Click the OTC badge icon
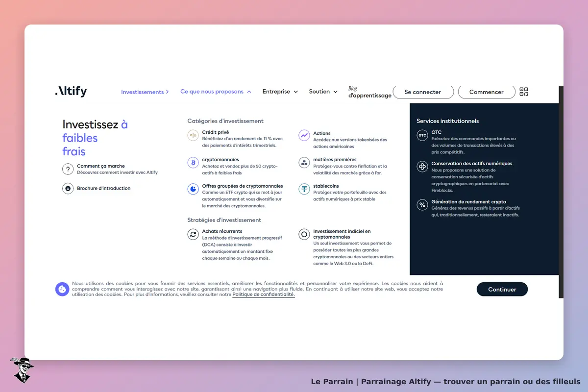The image size is (588, 392). (422, 136)
